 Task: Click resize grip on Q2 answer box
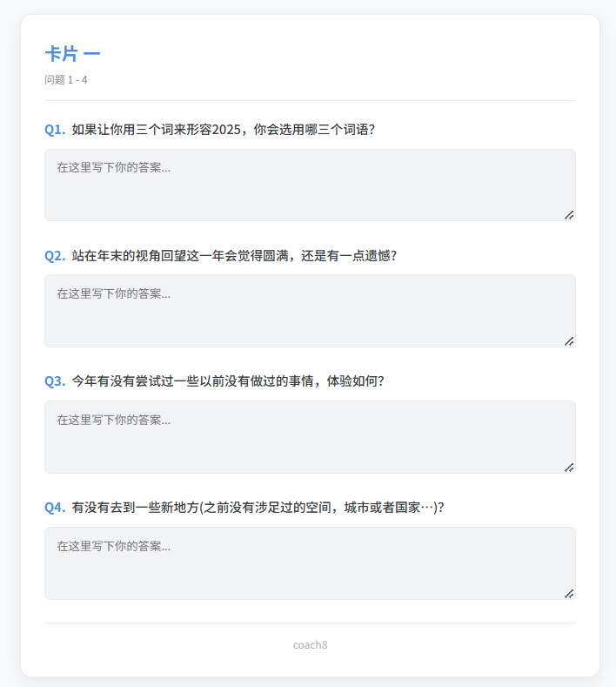click(569, 340)
